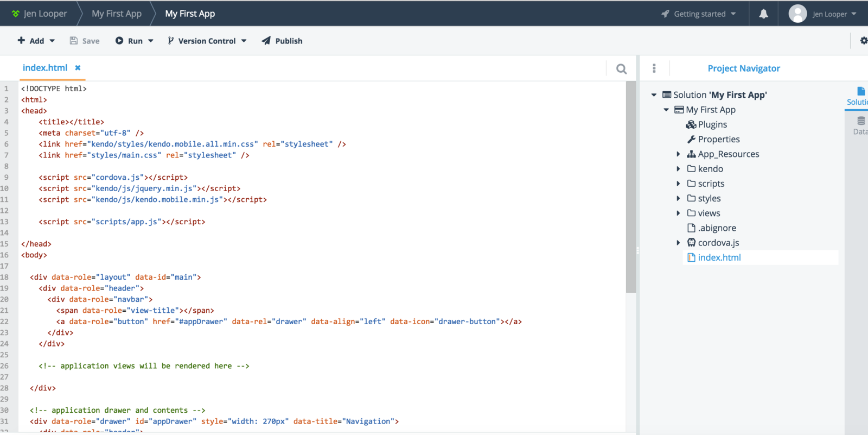Expand the styles folder arrow
Viewport: 868px width, 435px height.
point(678,198)
